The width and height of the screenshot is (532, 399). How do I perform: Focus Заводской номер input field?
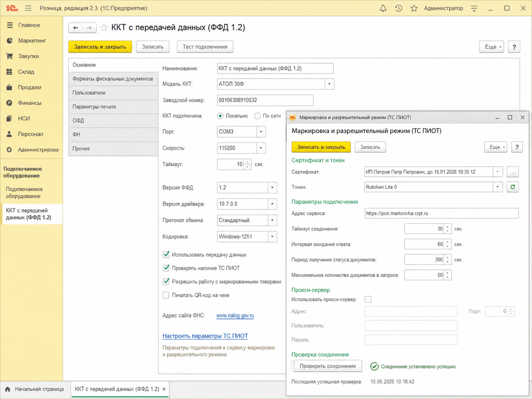(x=265, y=100)
